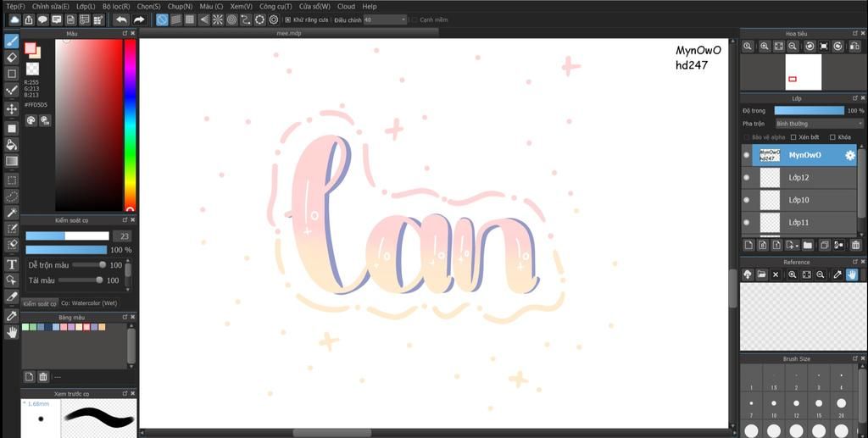The height and width of the screenshot is (438, 868).
Task: Open the Chỉnh sửa(E) menu
Action: pyautogui.click(x=51, y=6)
